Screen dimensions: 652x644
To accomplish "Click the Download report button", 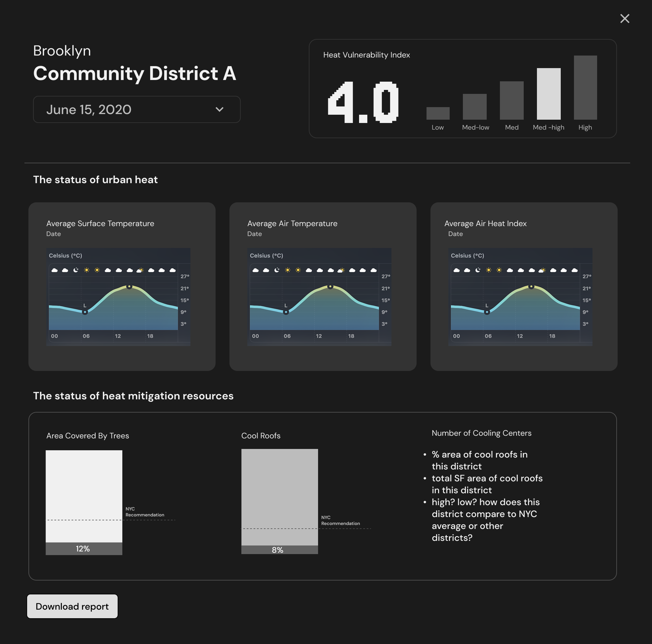I will tap(72, 606).
